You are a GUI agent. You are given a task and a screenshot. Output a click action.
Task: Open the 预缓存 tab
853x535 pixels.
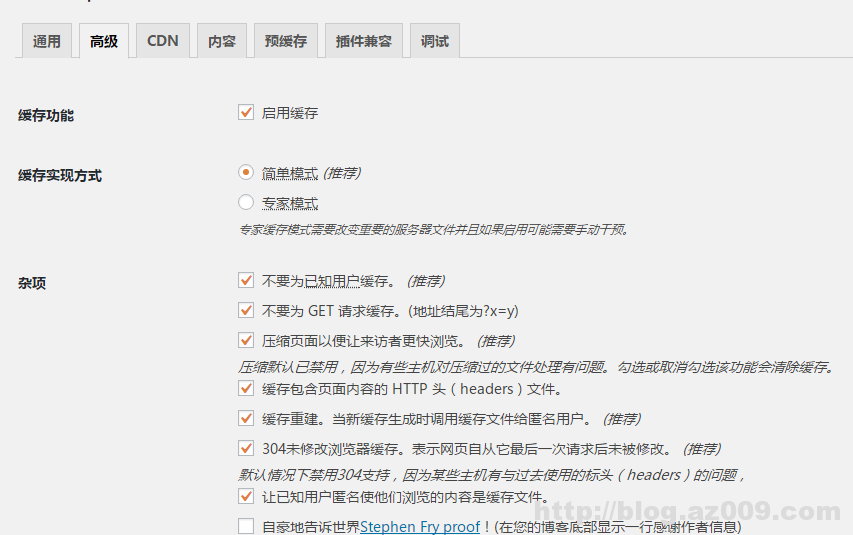click(x=286, y=41)
